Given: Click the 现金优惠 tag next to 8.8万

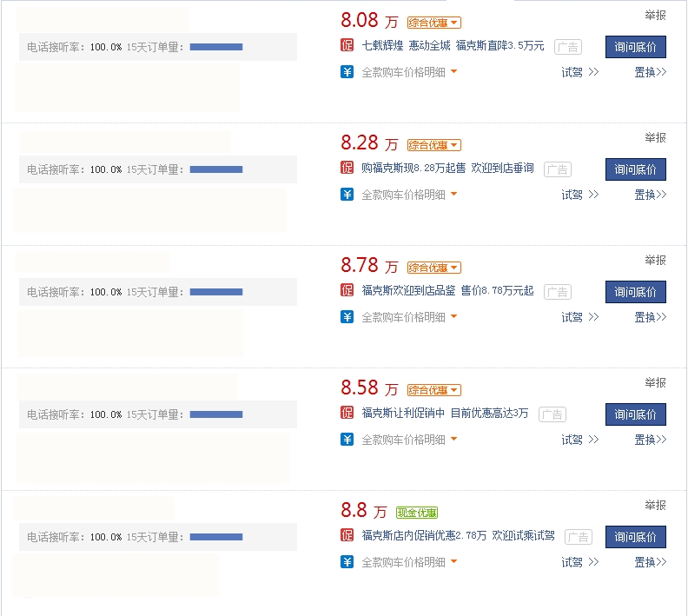Looking at the screenshot, I should coord(417,513).
